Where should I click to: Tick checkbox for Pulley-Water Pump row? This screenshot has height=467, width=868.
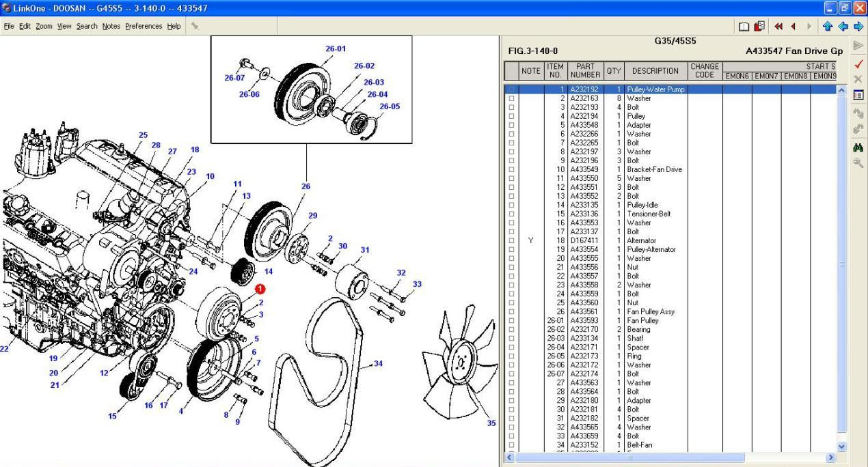click(x=511, y=89)
